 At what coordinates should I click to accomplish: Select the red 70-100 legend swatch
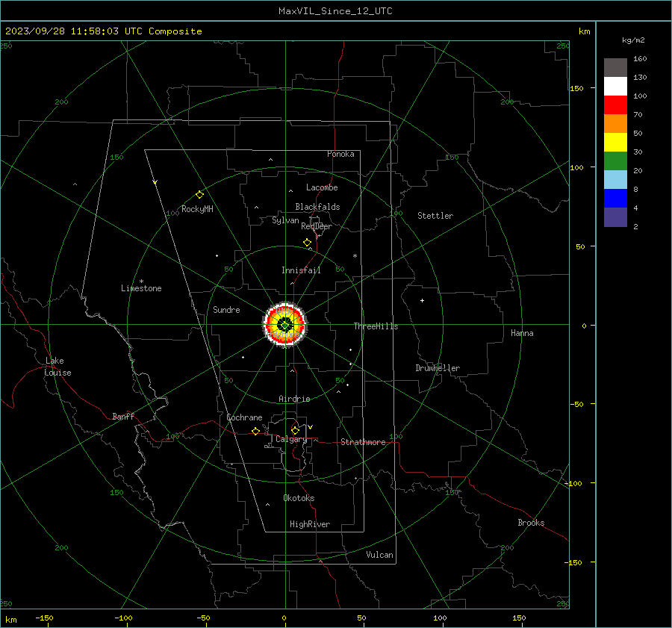tap(615, 105)
